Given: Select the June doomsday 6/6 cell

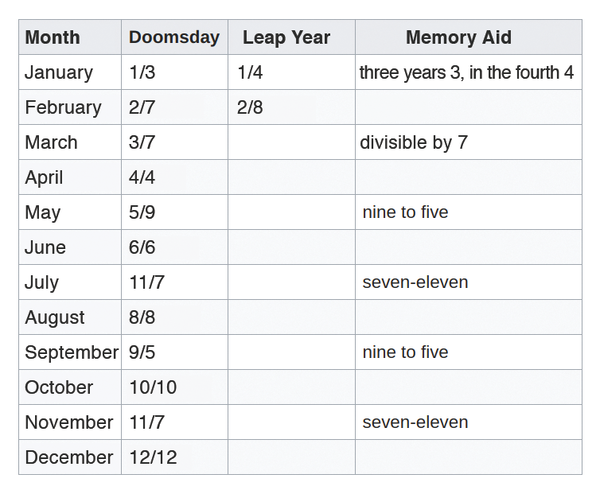Looking at the screenshot, I should coord(142,247).
